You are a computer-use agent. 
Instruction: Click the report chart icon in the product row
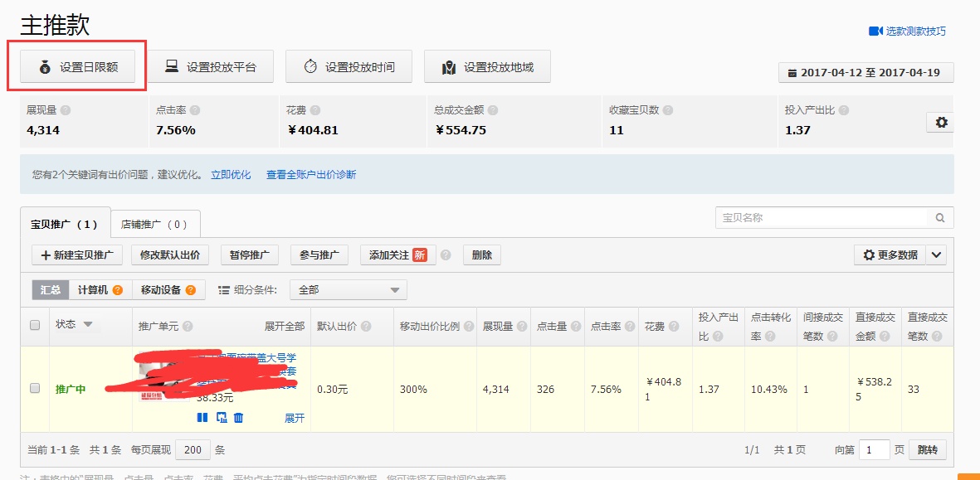tap(222, 417)
